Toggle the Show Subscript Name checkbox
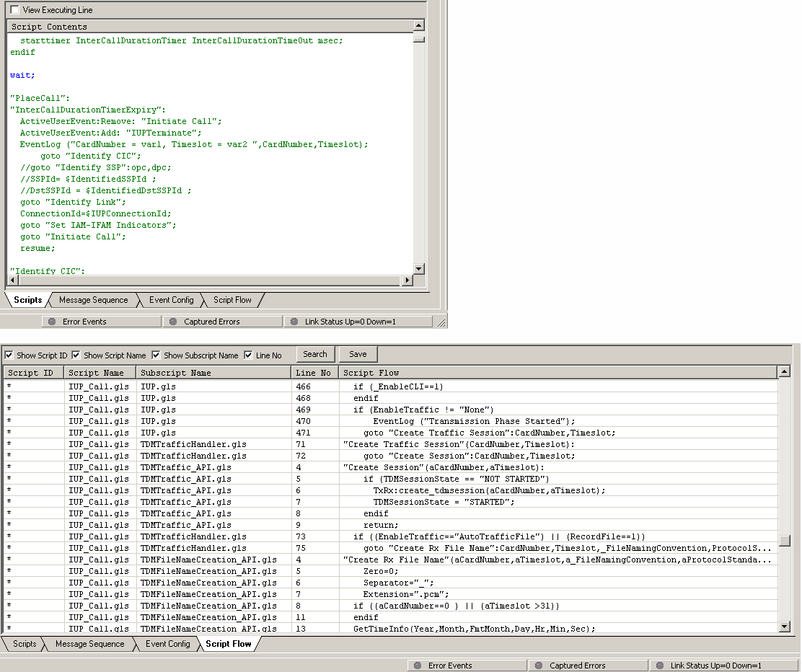This screenshot has height=672, width=802. (x=157, y=355)
